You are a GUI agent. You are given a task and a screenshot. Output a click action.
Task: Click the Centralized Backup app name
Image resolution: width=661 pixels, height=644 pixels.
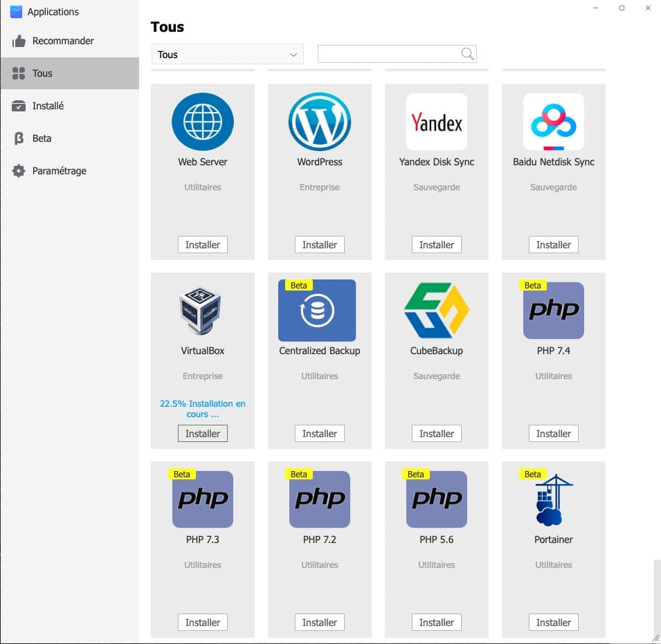tap(320, 351)
